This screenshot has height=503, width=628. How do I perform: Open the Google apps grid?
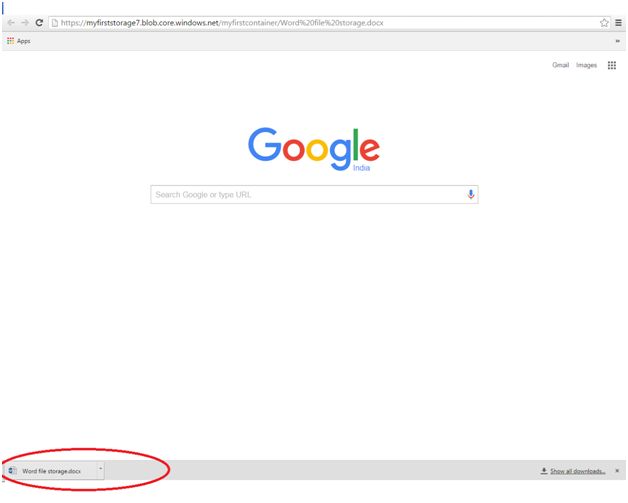point(612,65)
